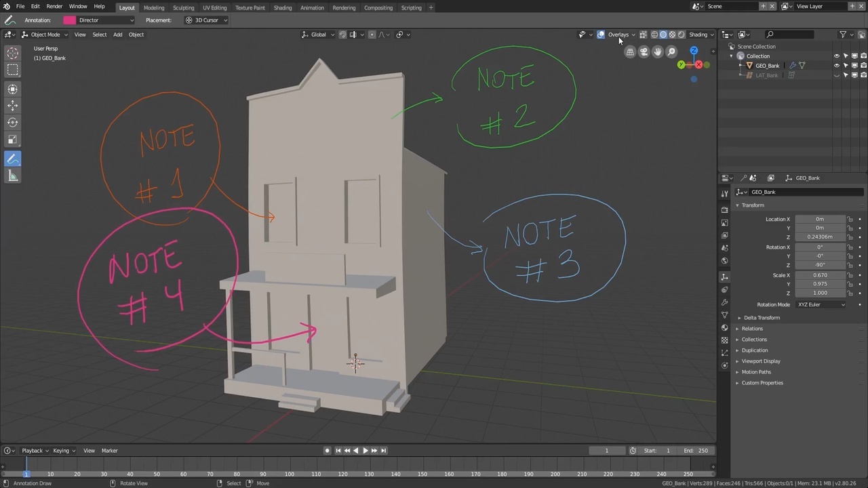Screen dimensions: 868x488
Task: Expand the Delta Transform panel
Action: click(761, 318)
